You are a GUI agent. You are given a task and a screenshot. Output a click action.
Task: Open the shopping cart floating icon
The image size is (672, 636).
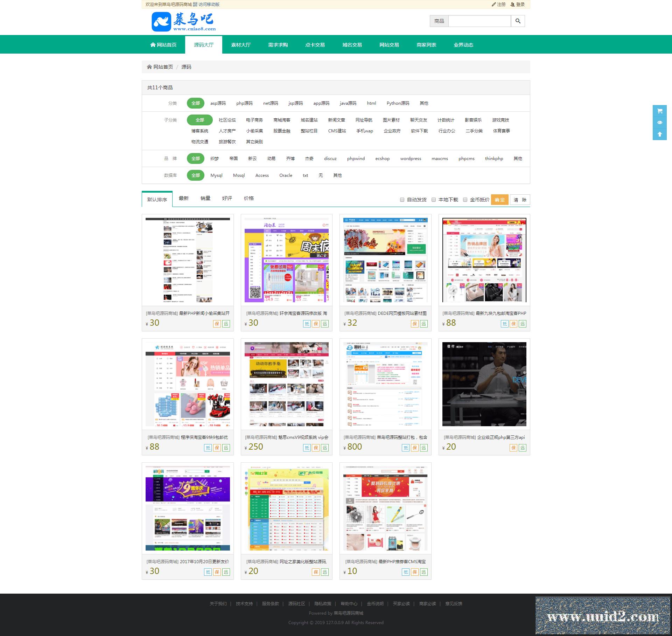[x=659, y=111]
